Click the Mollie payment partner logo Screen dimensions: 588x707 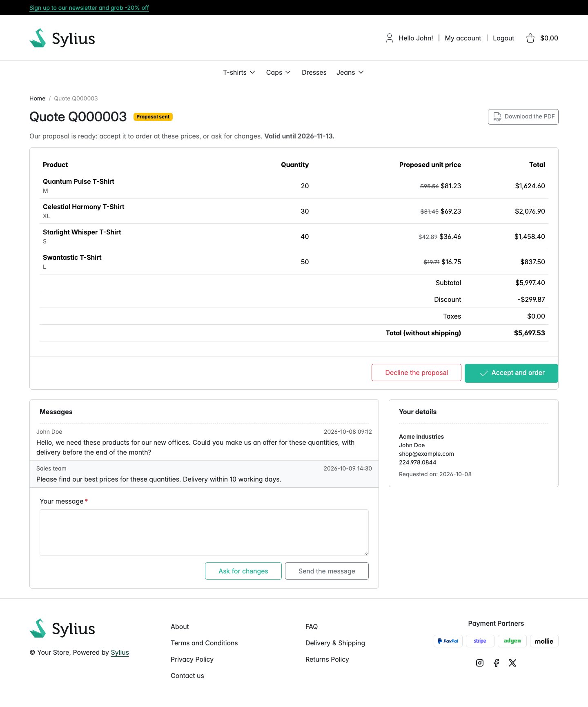click(544, 641)
